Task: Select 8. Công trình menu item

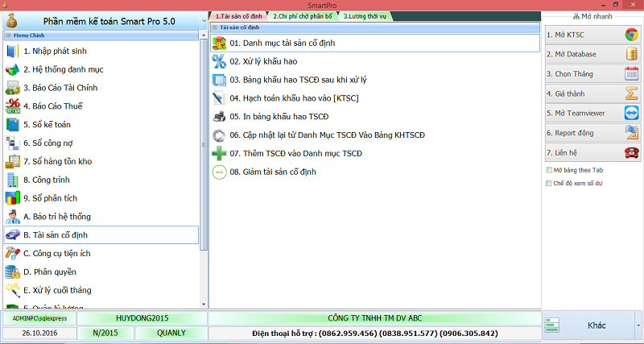Action: [x=101, y=180]
